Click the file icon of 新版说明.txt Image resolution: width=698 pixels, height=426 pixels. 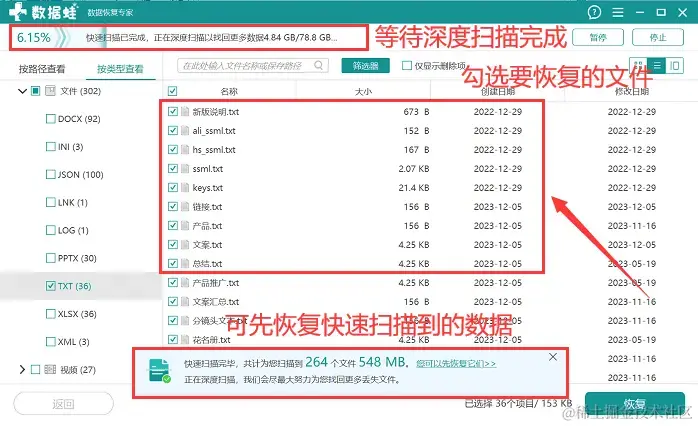pyautogui.click(x=185, y=111)
